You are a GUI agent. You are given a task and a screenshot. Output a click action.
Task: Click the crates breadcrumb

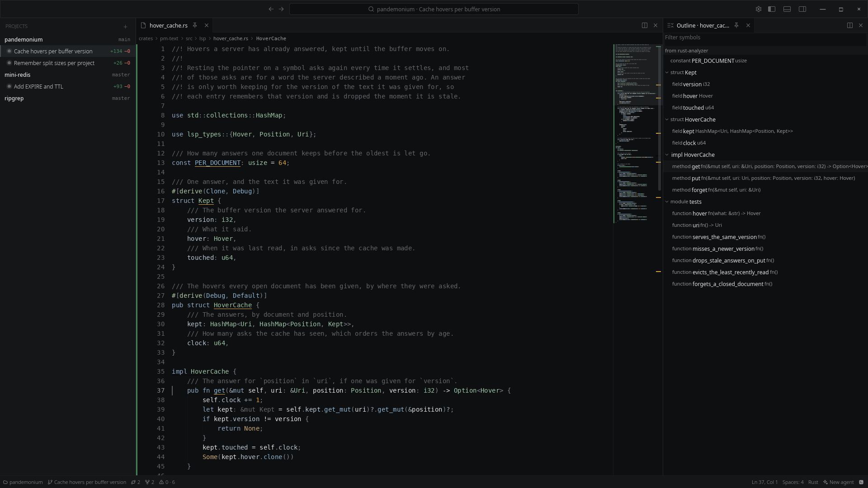(146, 38)
